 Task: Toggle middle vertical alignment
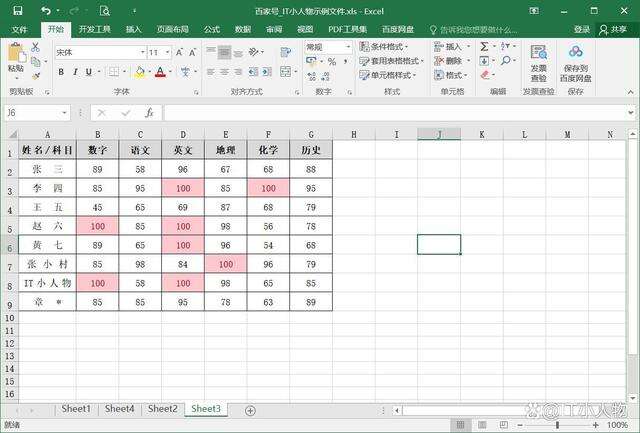[x=224, y=52]
